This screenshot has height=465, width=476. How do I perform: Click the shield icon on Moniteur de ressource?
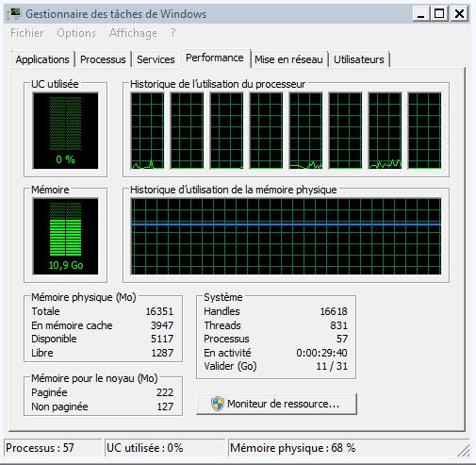click(218, 404)
